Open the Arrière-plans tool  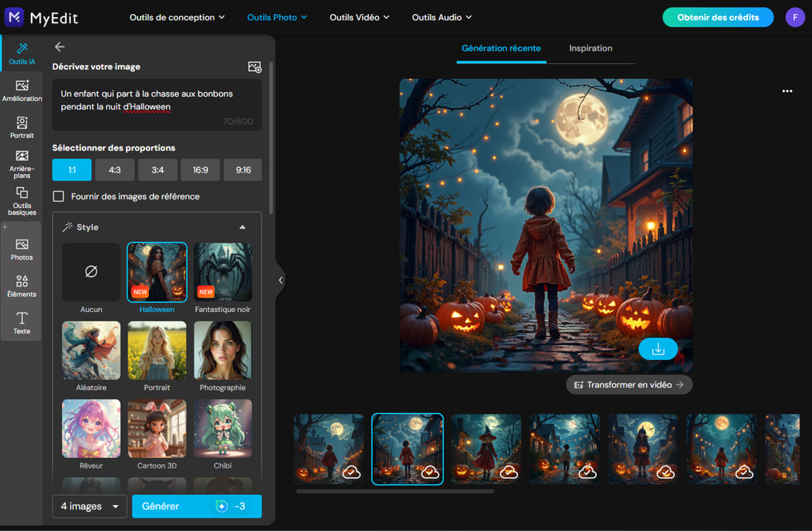click(x=21, y=160)
